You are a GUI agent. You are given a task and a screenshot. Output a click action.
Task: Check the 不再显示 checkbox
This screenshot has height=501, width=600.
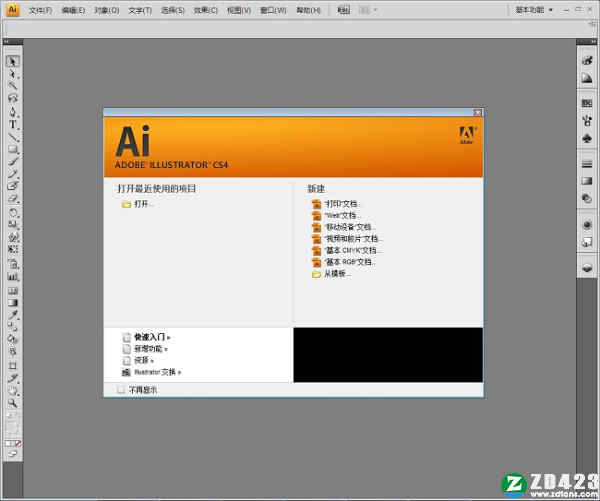121,390
